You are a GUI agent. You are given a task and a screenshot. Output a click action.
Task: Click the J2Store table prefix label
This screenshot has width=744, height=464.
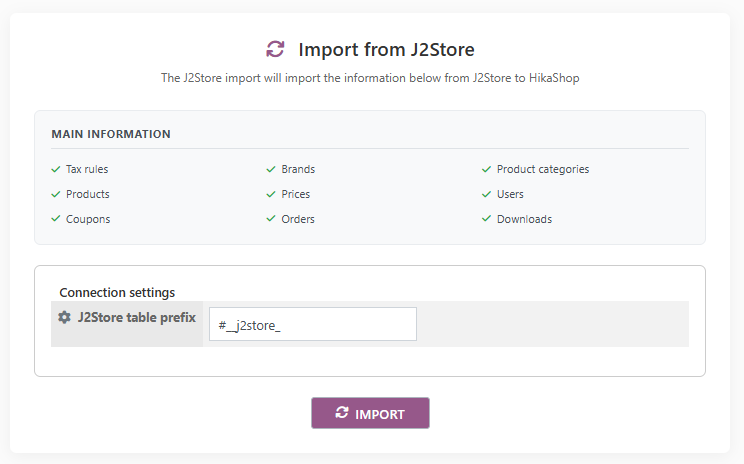point(136,317)
